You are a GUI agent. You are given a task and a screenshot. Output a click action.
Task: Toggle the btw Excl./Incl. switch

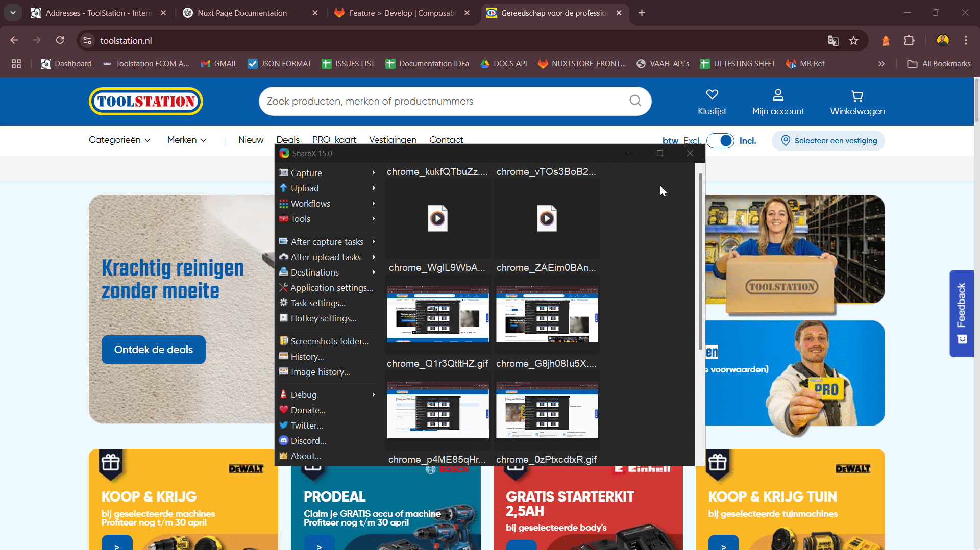point(720,141)
